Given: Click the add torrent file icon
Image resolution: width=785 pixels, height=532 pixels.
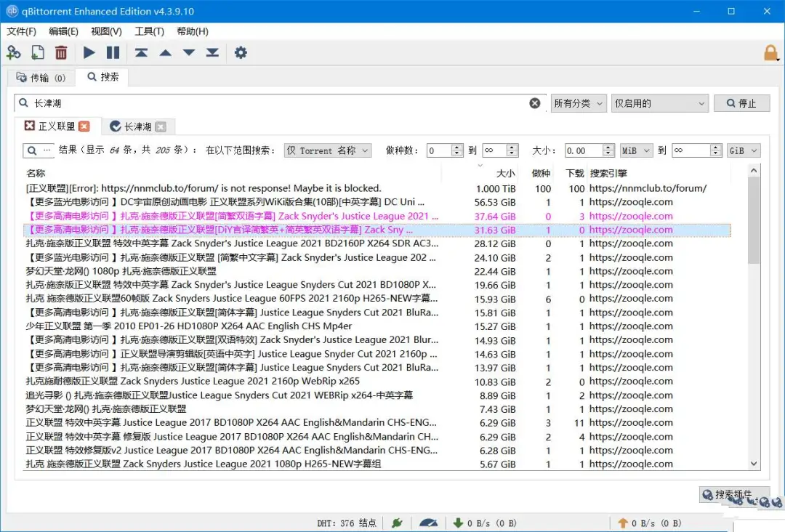Looking at the screenshot, I should click(37, 52).
